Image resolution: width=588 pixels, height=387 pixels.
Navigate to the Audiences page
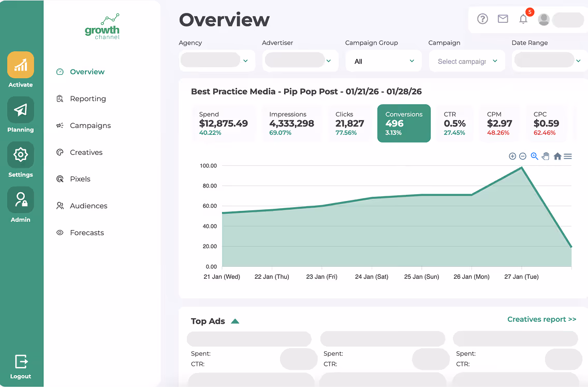(x=88, y=206)
